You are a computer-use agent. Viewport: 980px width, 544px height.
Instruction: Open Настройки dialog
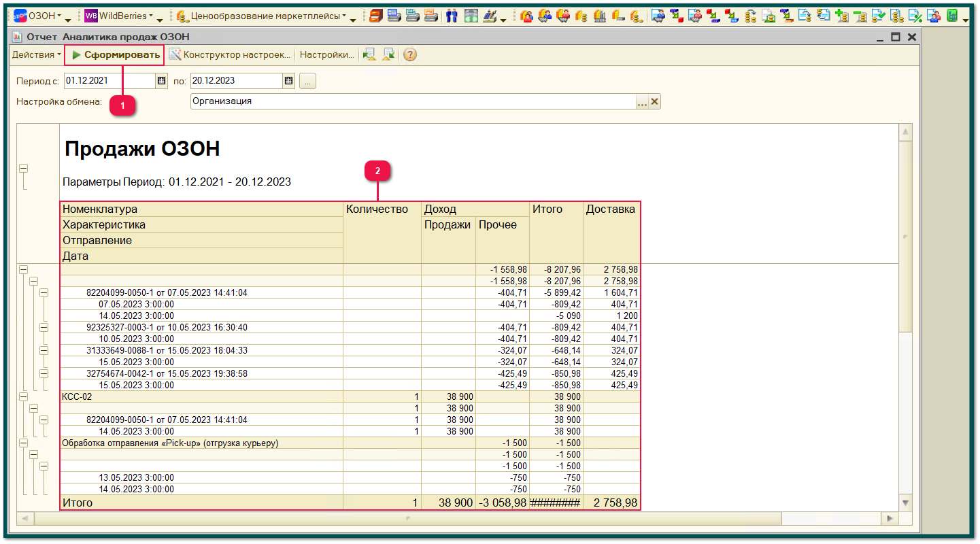327,54
